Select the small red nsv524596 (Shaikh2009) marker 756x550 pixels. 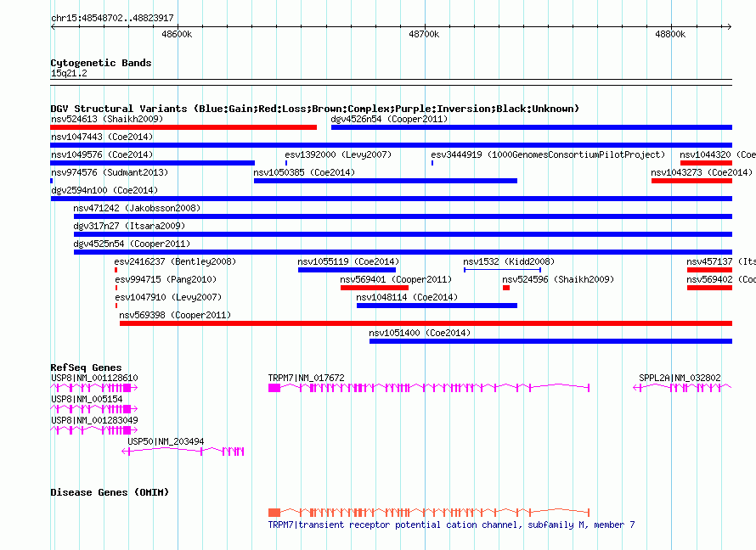506,288
